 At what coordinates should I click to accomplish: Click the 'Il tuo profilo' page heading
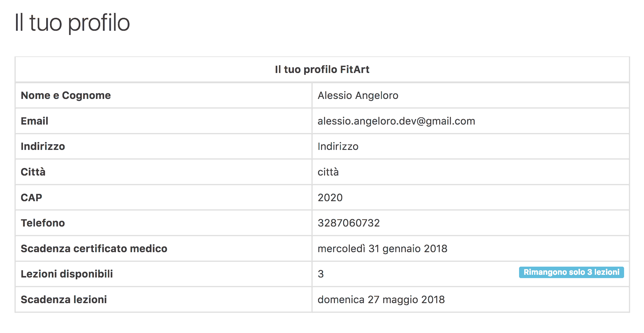pos(72,23)
